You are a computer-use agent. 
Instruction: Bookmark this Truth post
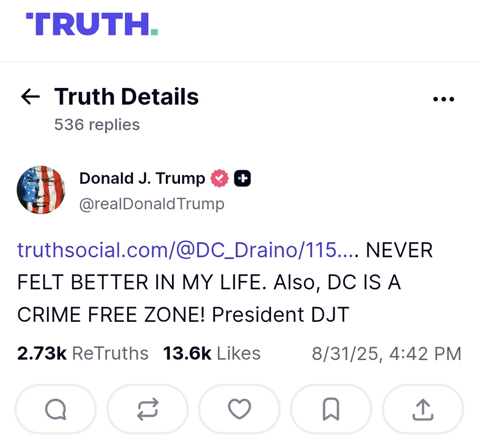click(331, 409)
